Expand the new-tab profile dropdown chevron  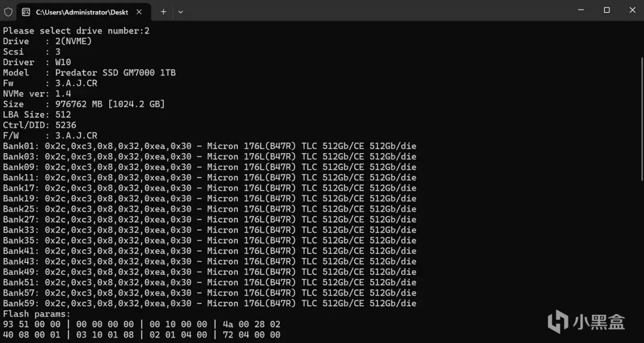181,12
